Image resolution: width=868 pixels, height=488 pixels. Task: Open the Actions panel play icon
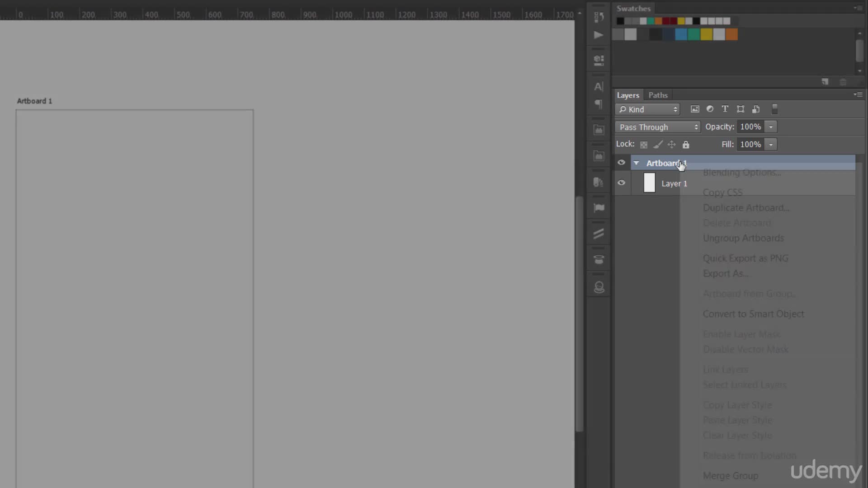pos(599,35)
